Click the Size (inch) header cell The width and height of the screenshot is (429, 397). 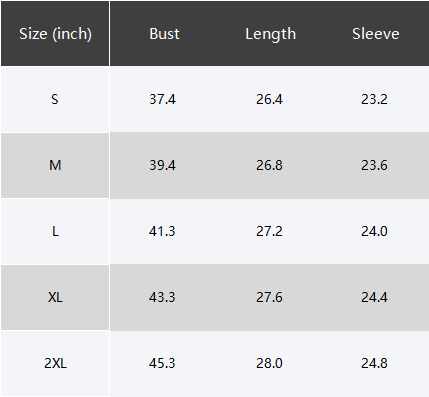coord(55,34)
